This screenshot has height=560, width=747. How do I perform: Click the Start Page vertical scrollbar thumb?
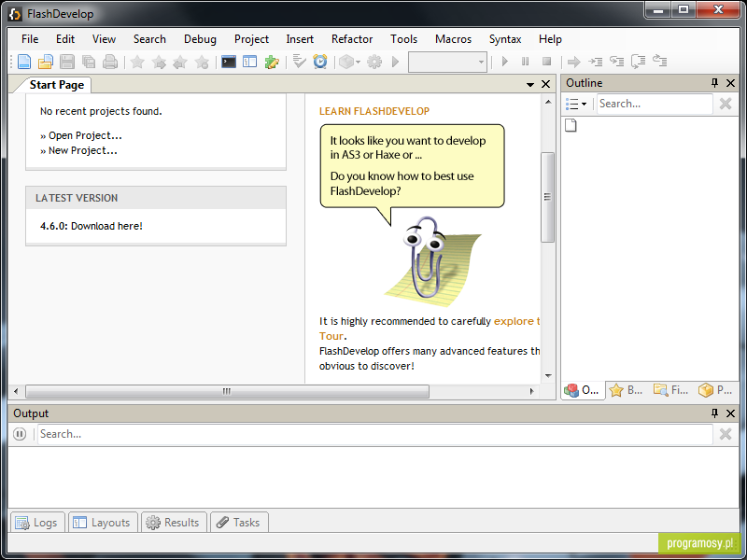548,197
